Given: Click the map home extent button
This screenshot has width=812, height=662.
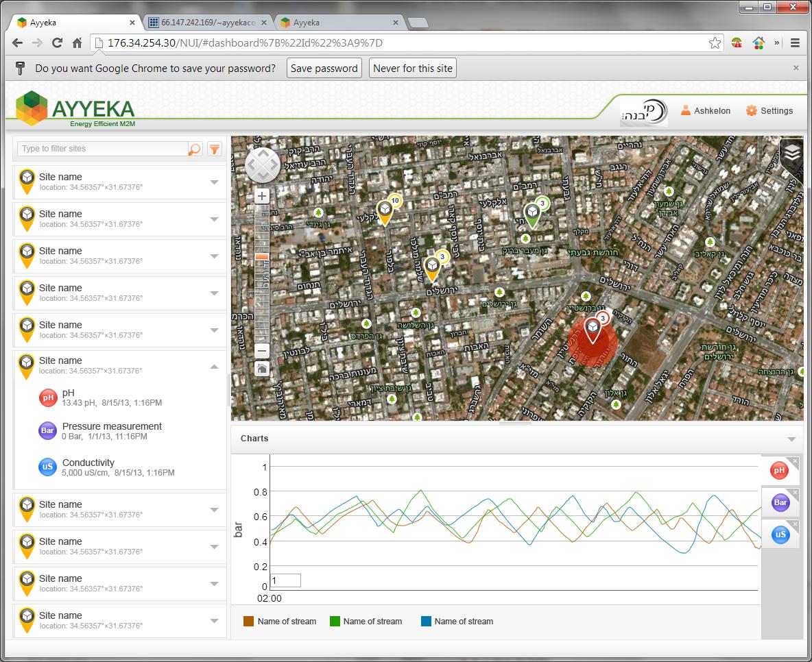Looking at the screenshot, I should pyautogui.click(x=262, y=369).
